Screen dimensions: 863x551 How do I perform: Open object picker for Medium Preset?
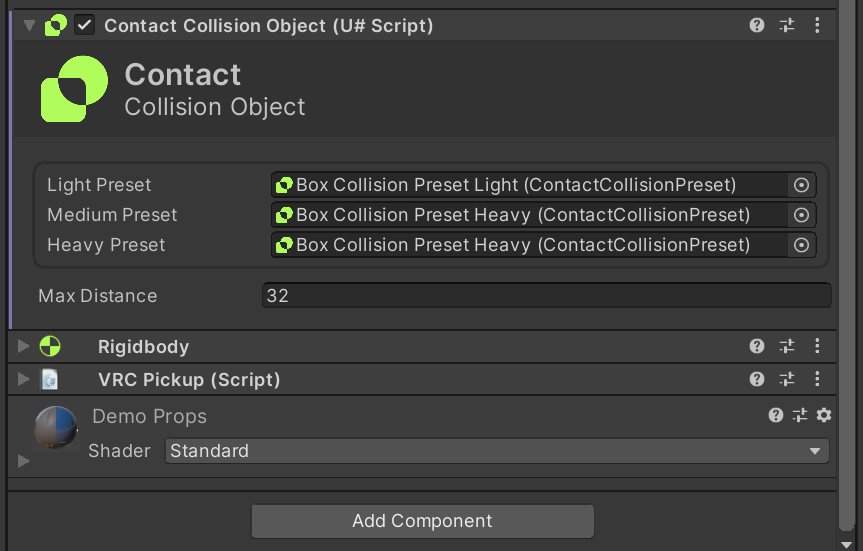(801, 215)
